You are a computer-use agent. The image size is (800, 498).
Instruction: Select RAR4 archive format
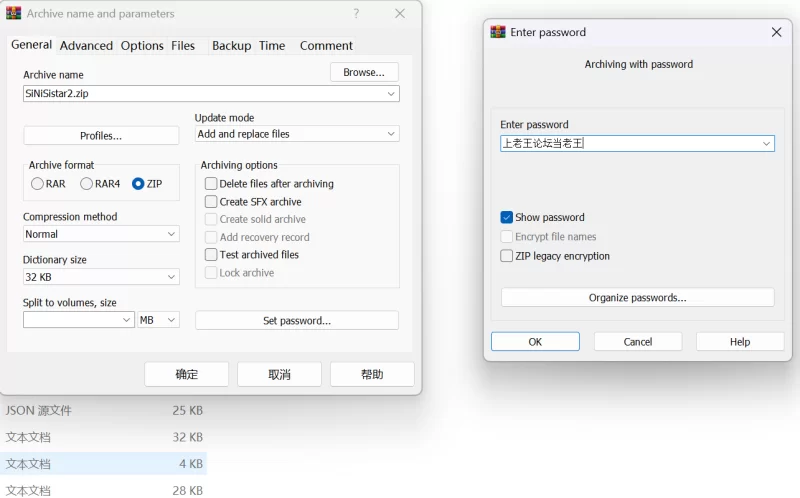point(86,184)
